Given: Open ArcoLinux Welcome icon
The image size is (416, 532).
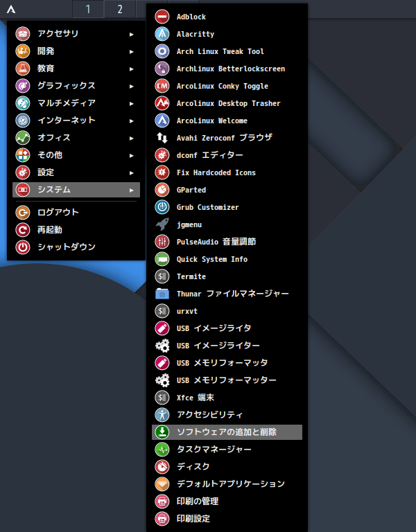Looking at the screenshot, I should coord(162,121).
